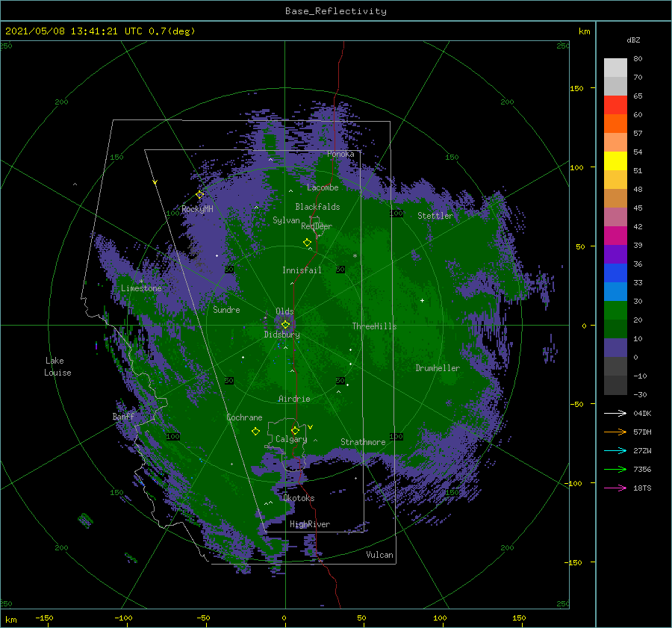Image resolution: width=672 pixels, height=628 pixels.
Task: Click the white 04DK arrow icon
Action: (x=615, y=413)
